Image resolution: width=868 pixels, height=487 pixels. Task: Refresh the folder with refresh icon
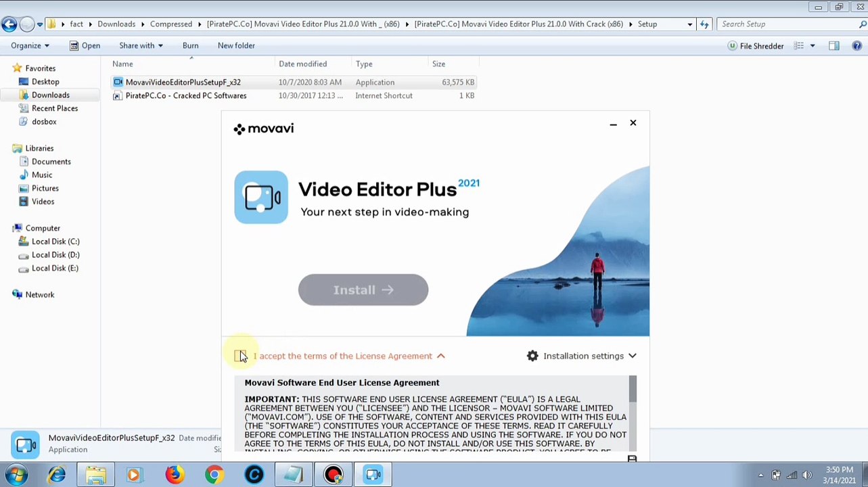pyautogui.click(x=704, y=24)
